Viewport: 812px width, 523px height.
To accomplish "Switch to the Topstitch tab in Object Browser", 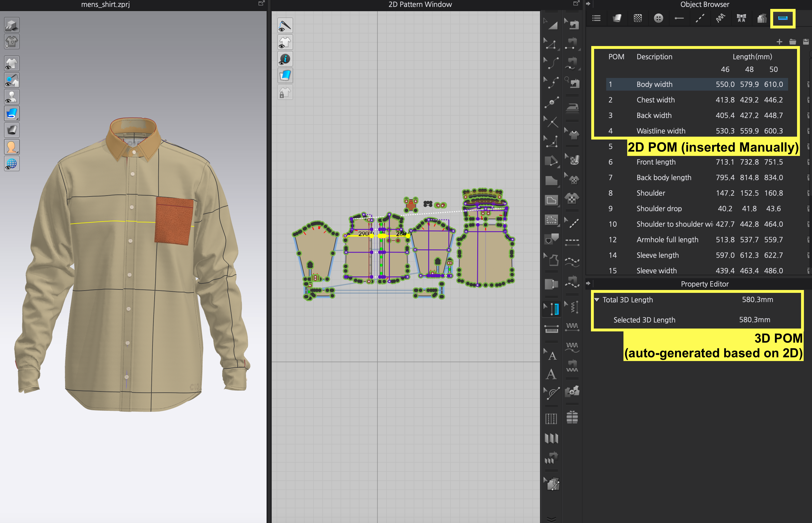I will pyautogui.click(x=699, y=18).
